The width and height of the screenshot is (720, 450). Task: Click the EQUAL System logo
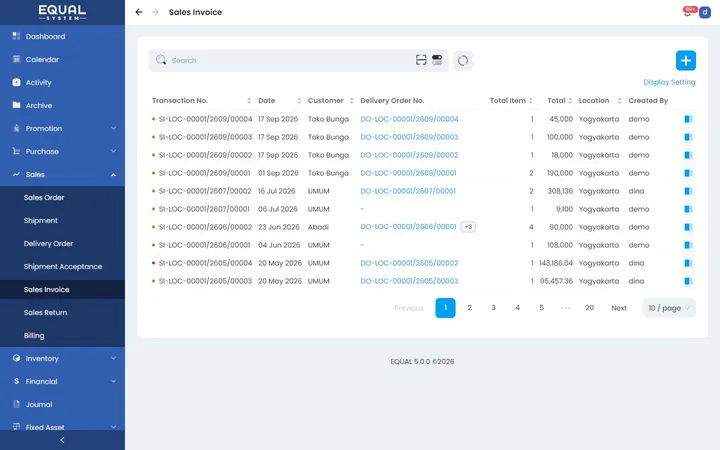(62, 12)
